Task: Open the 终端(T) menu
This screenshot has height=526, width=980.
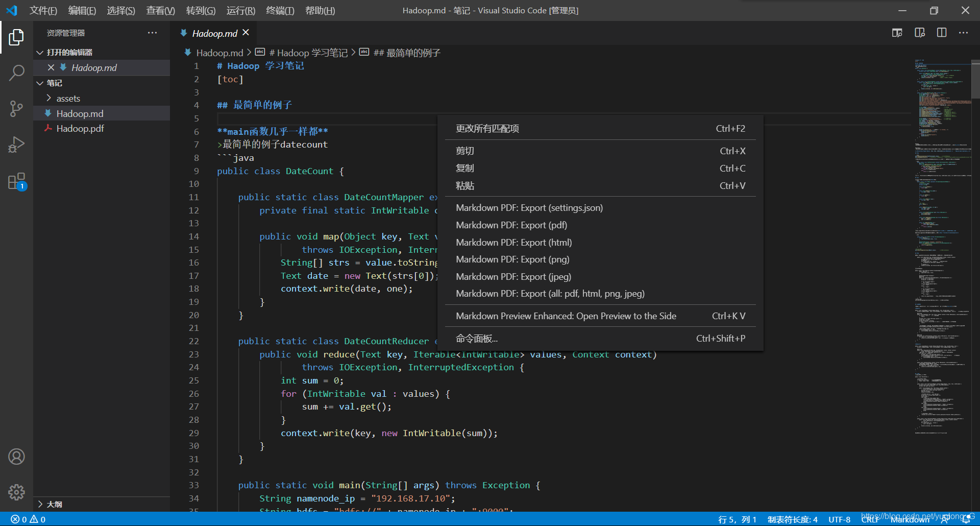Action: [280, 10]
